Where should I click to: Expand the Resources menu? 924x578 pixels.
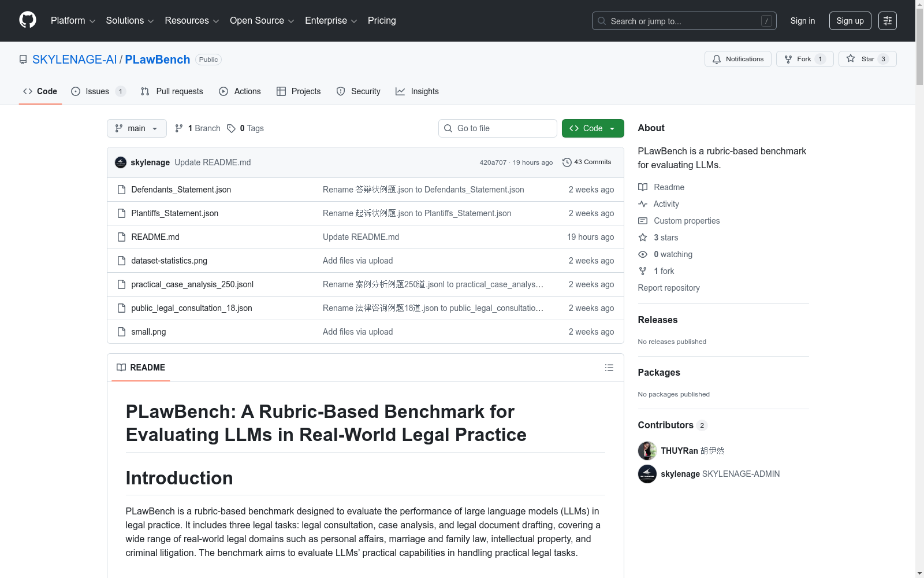tap(192, 21)
